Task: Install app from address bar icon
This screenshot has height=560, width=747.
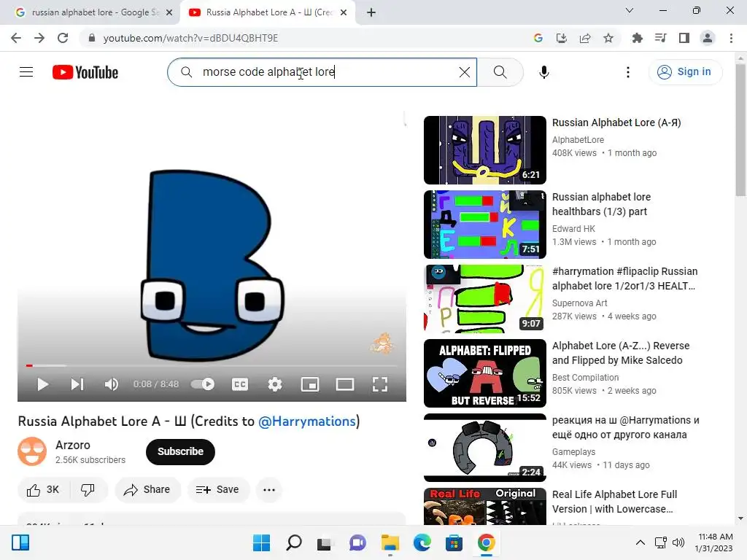Action: tap(562, 38)
